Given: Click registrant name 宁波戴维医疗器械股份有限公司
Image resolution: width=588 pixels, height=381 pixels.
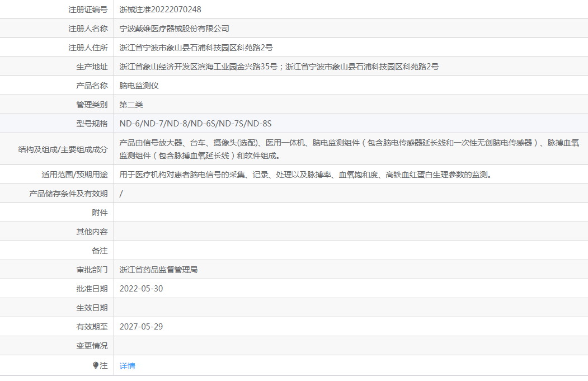Looking at the screenshot, I should tap(174, 29).
